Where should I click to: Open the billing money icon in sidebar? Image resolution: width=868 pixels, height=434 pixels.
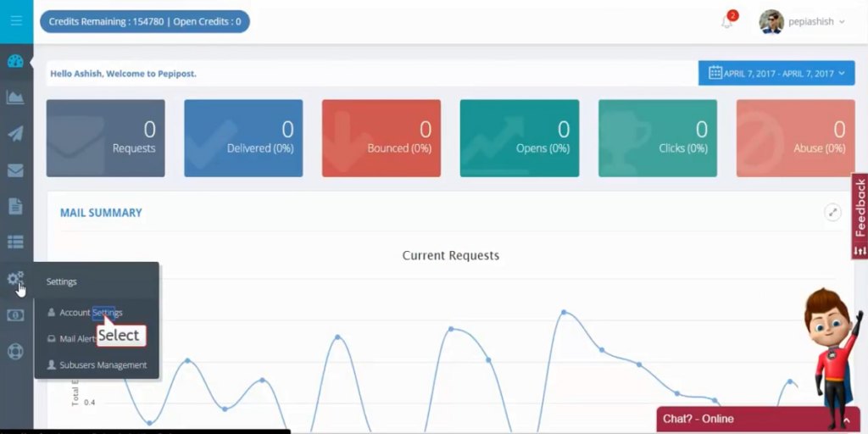pos(15,315)
